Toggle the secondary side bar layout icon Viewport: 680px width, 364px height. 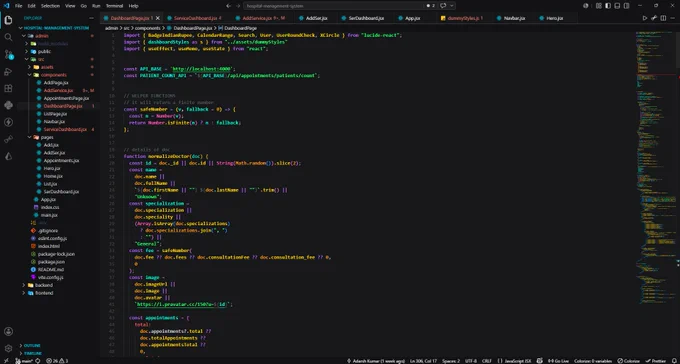(x=626, y=6)
